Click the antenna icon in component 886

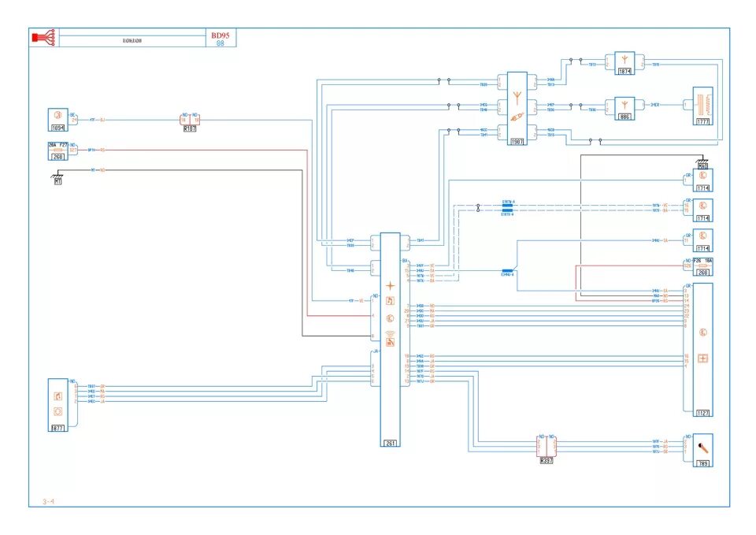click(624, 105)
